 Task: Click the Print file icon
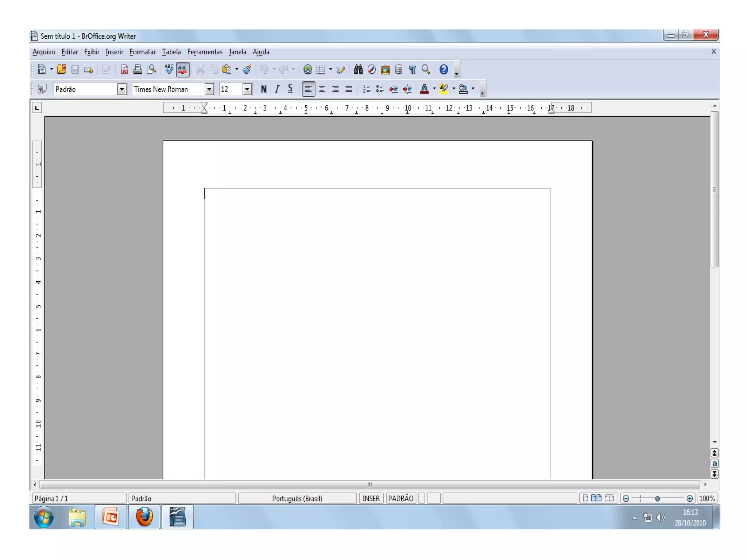point(138,69)
